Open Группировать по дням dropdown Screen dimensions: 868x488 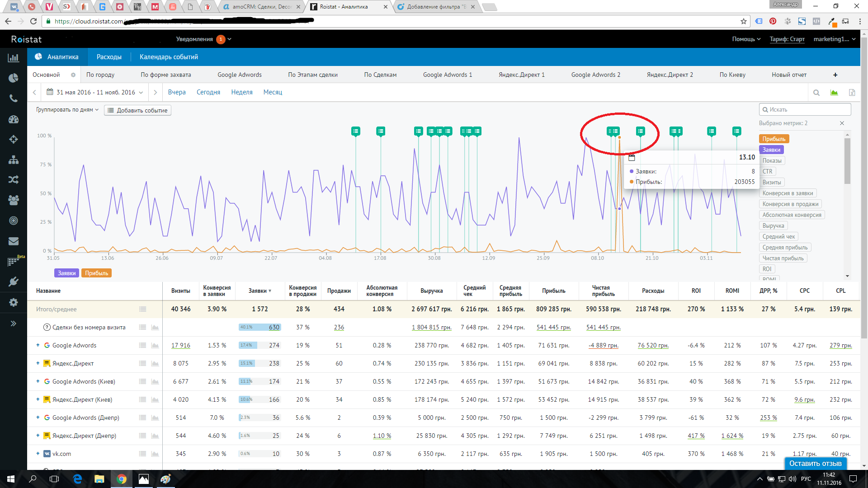[x=67, y=110]
